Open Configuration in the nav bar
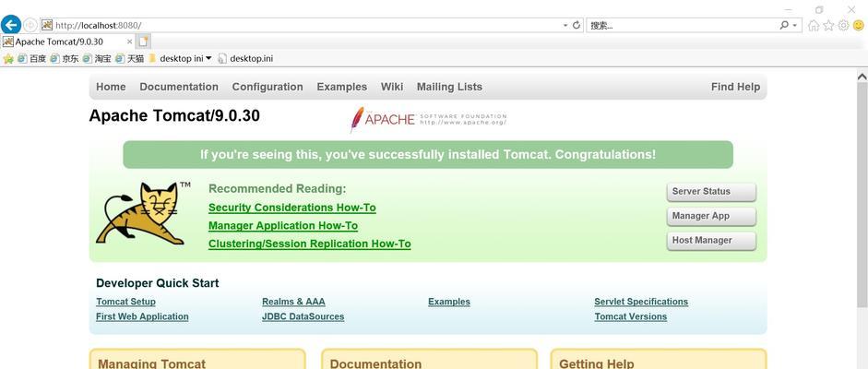 268,87
